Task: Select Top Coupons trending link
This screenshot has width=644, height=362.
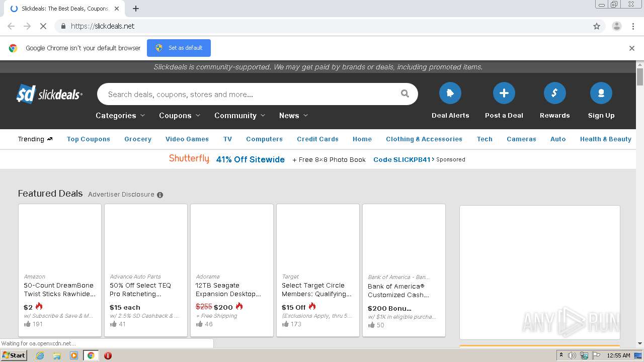Action: [89, 139]
